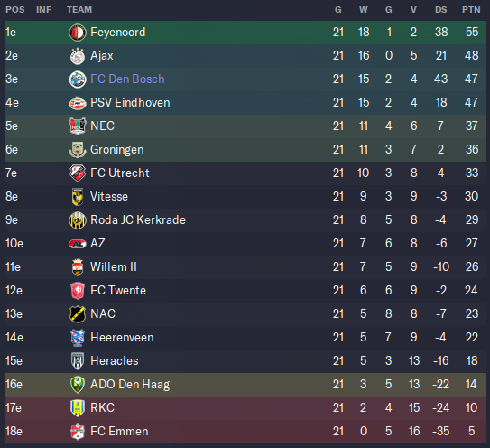The image size is (490, 448).
Task: Click the FC Emmen club badge
Action: tap(78, 432)
